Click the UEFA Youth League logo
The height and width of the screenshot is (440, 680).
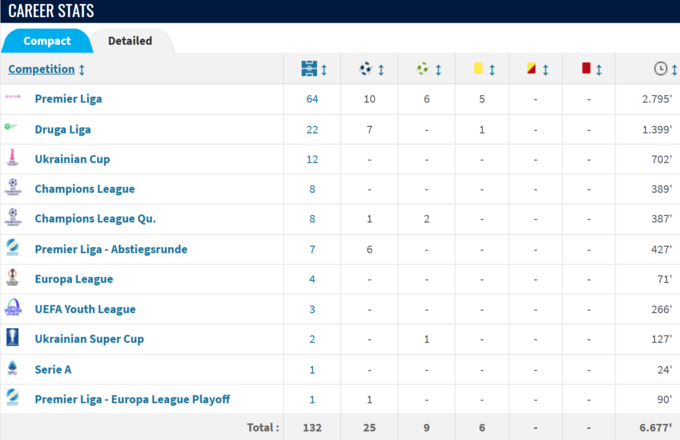[x=12, y=309]
